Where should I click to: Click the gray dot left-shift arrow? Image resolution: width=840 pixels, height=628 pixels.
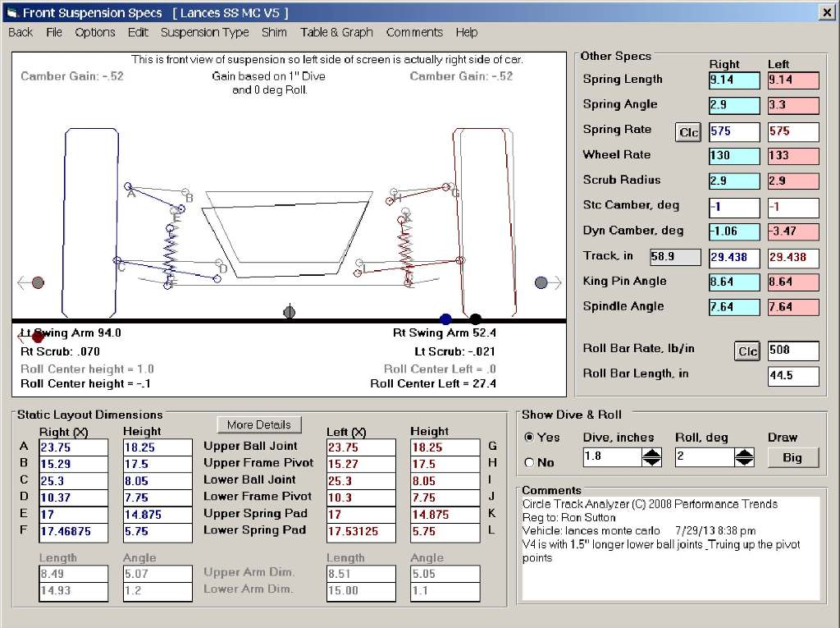click(x=30, y=282)
